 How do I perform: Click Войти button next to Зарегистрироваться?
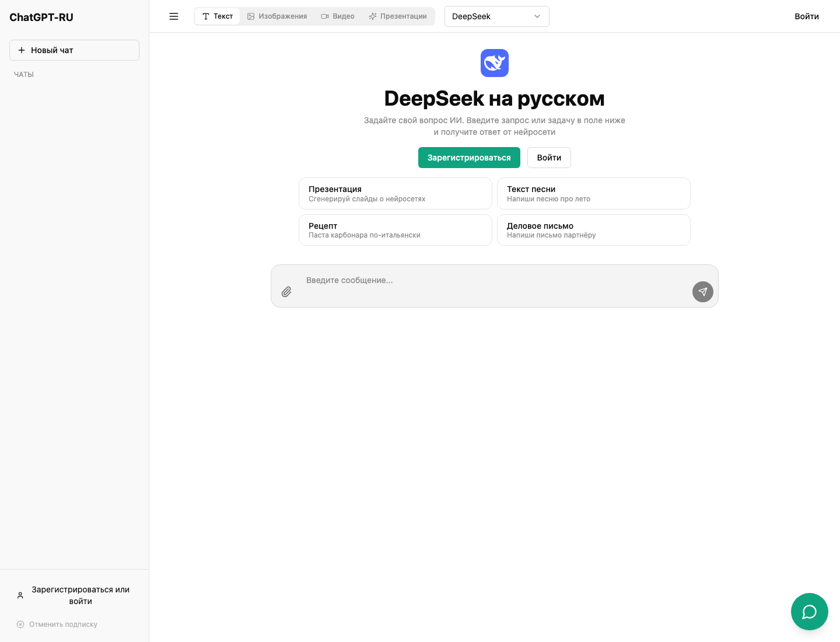click(549, 158)
